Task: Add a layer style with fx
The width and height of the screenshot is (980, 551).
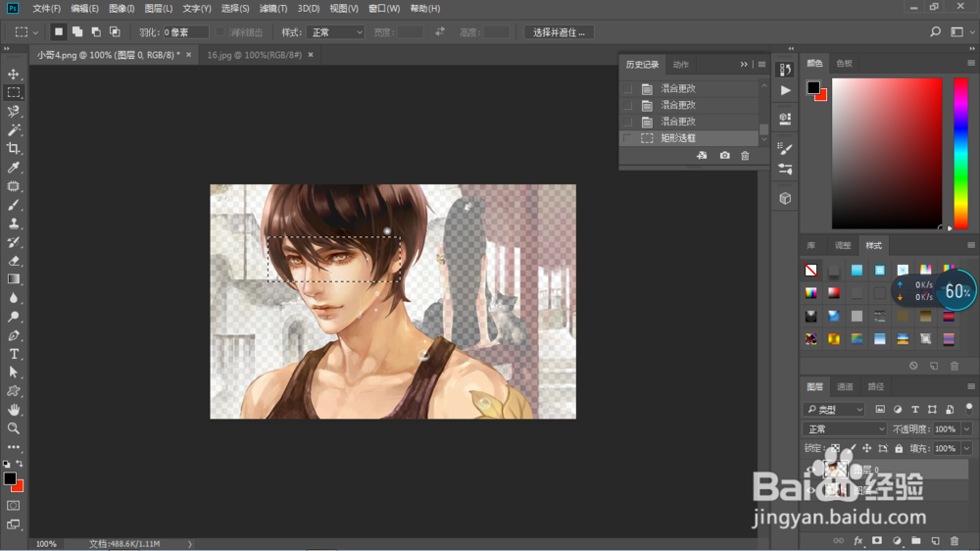Action: pos(858,540)
